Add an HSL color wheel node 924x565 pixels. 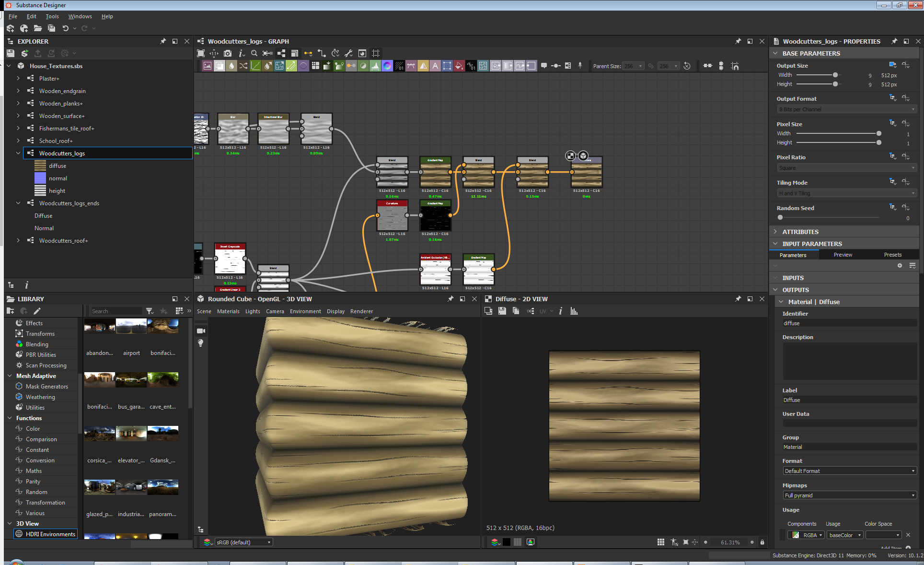[387, 66]
